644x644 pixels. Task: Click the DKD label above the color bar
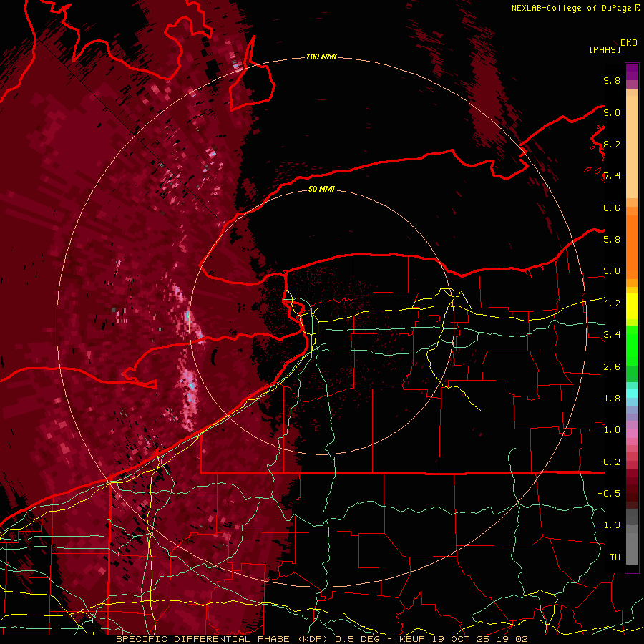(x=629, y=43)
